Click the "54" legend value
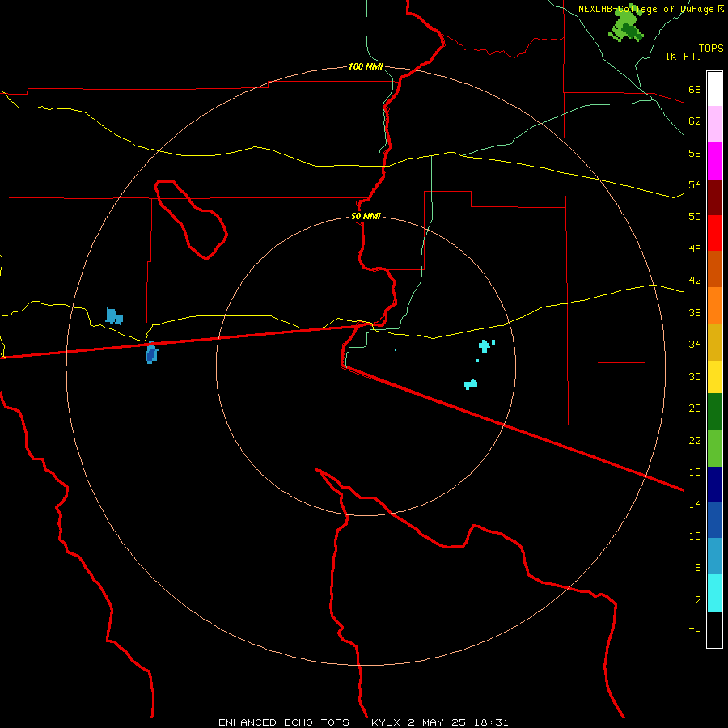 pyautogui.click(x=695, y=184)
